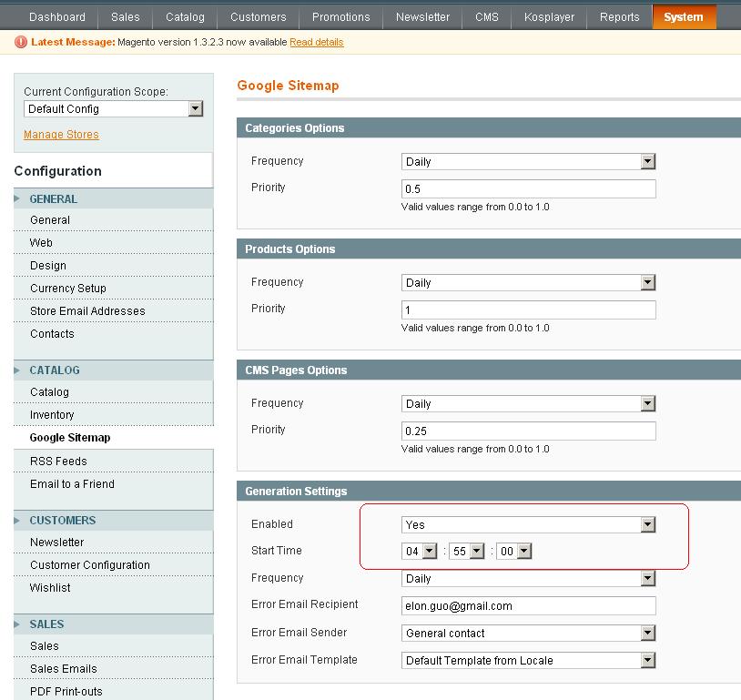Click the red alert icon beside Latest Message
741x700 pixels.
click(x=21, y=42)
